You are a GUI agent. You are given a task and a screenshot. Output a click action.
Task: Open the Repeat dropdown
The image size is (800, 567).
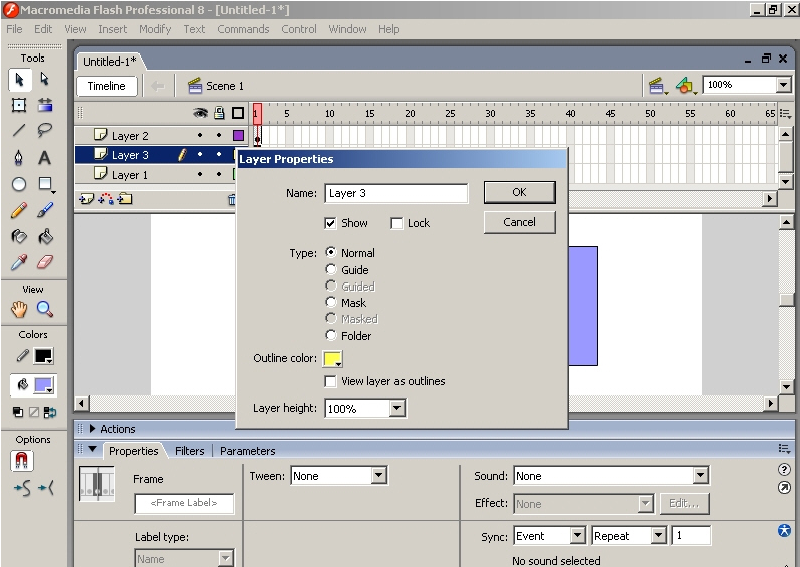(x=659, y=535)
